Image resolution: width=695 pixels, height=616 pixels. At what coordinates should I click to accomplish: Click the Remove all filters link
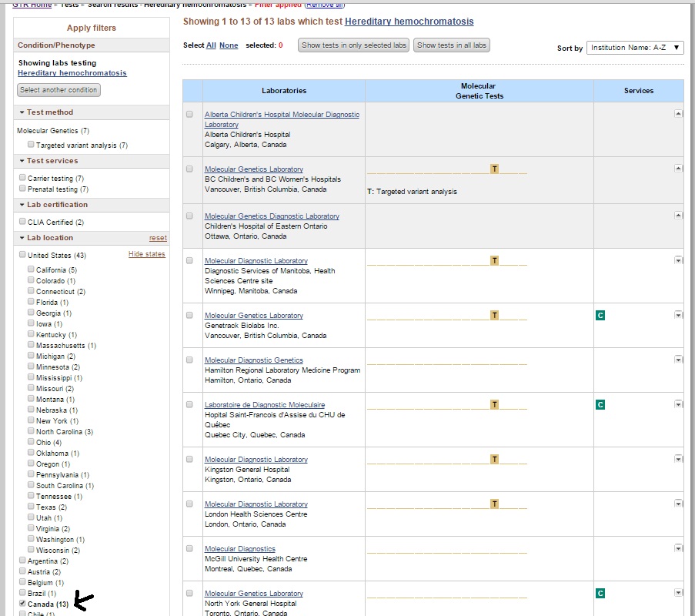click(x=325, y=5)
